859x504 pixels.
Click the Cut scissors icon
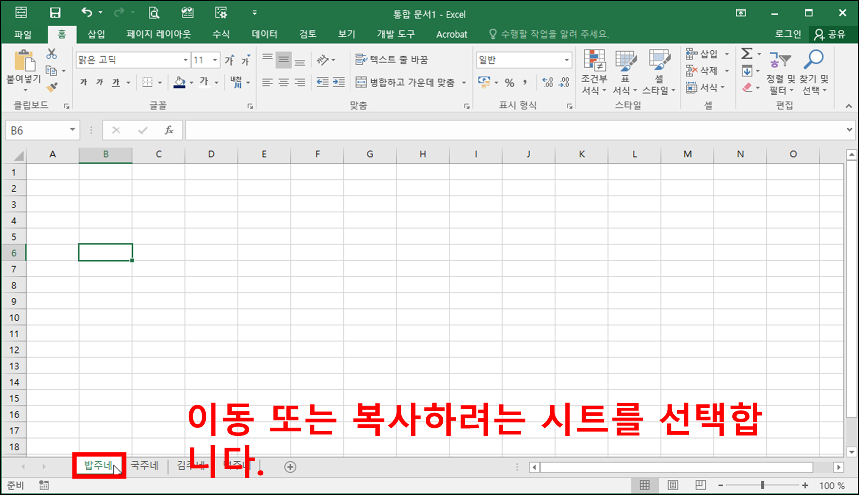coord(52,54)
